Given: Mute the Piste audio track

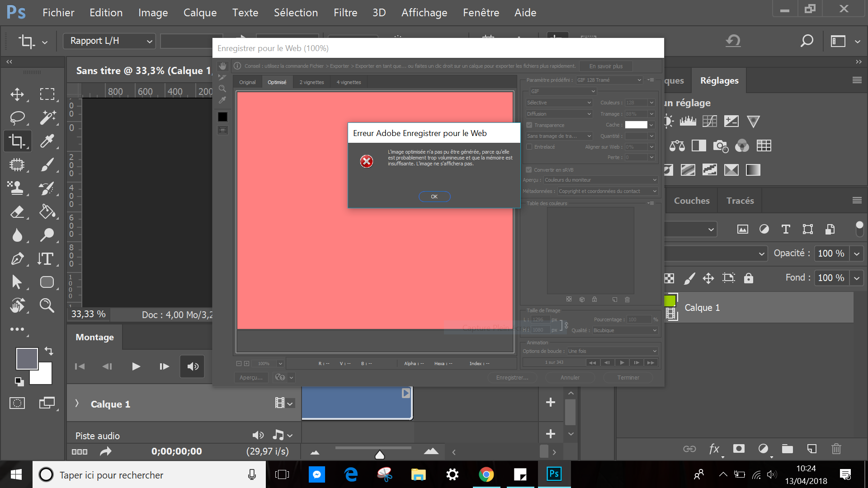Looking at the screenshot, I should click(x=258, y=435).
